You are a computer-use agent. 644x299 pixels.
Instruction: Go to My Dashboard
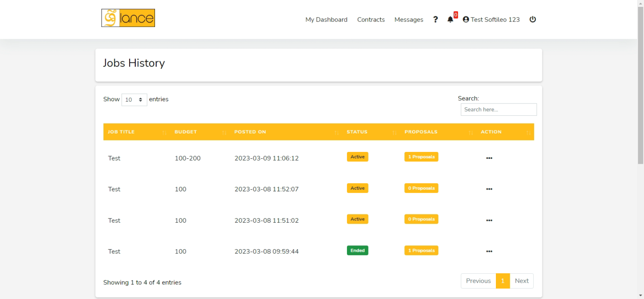tap(326, 19)
